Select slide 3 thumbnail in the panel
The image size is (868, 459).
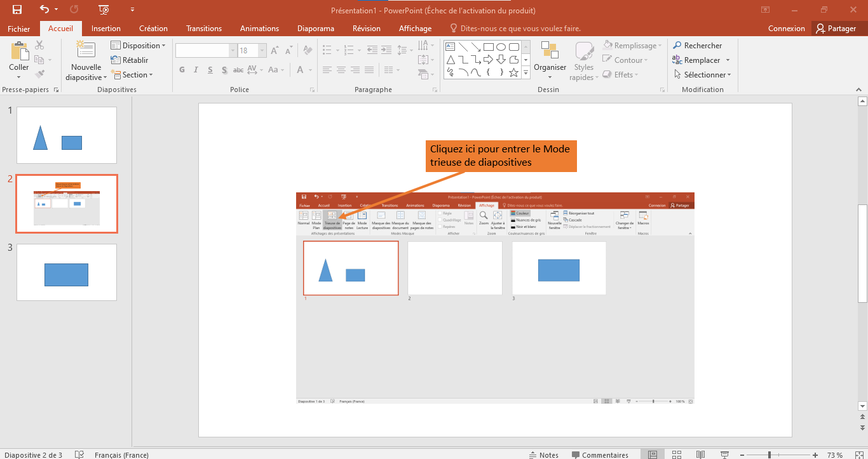click(x=67, y=272)
